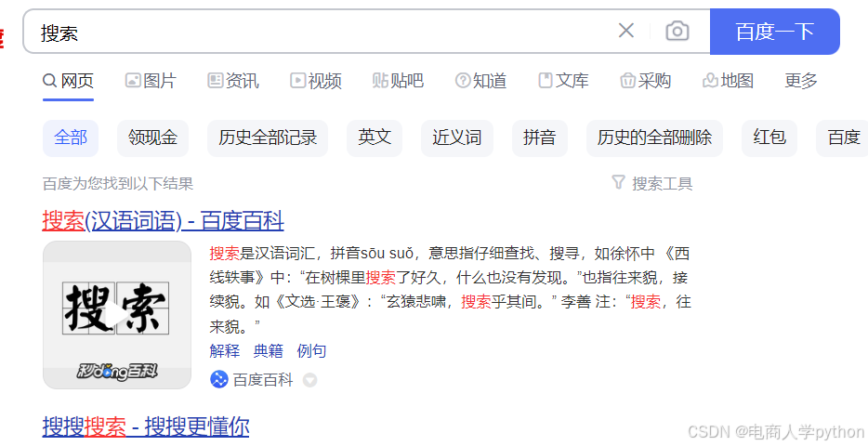
Task: Open the 资讯 tab
Action: [233, 81]
